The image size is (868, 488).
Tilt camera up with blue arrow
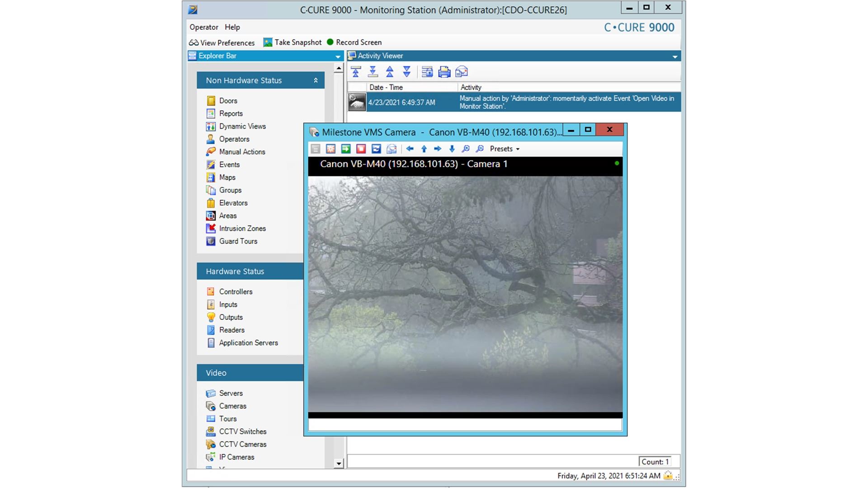coord(424,149)
